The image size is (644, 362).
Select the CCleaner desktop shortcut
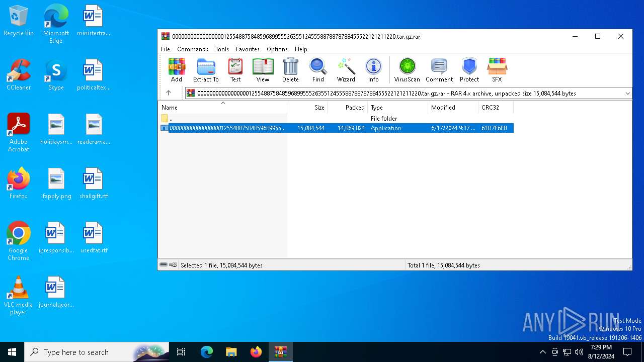tap(19, 75)
